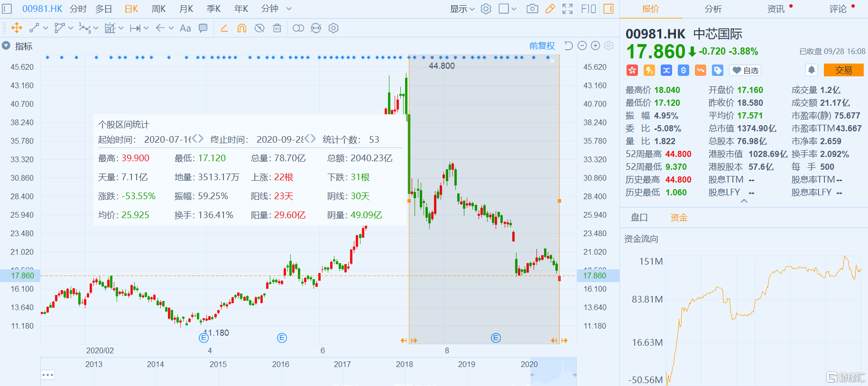Select the comment bubble annotation tool
Image resolution: width=868 pixels, height=386 pixels.
coord(203,28)
